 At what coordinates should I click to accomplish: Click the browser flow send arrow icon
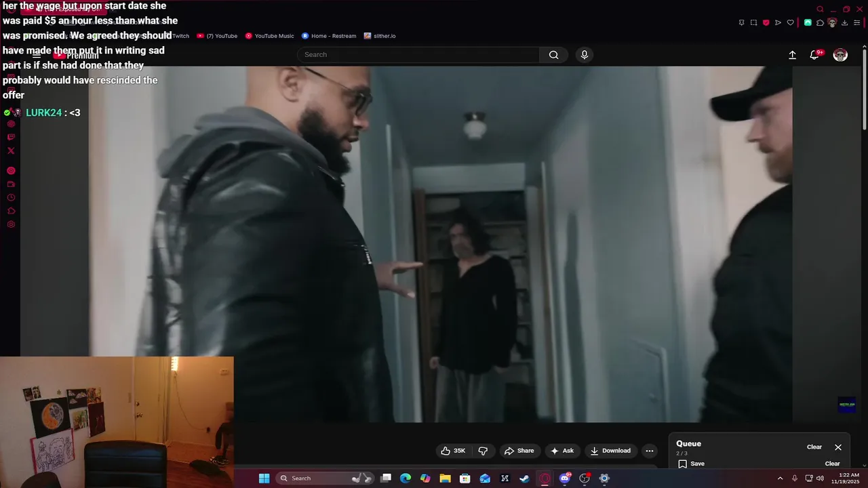click(x=778, y=22)
